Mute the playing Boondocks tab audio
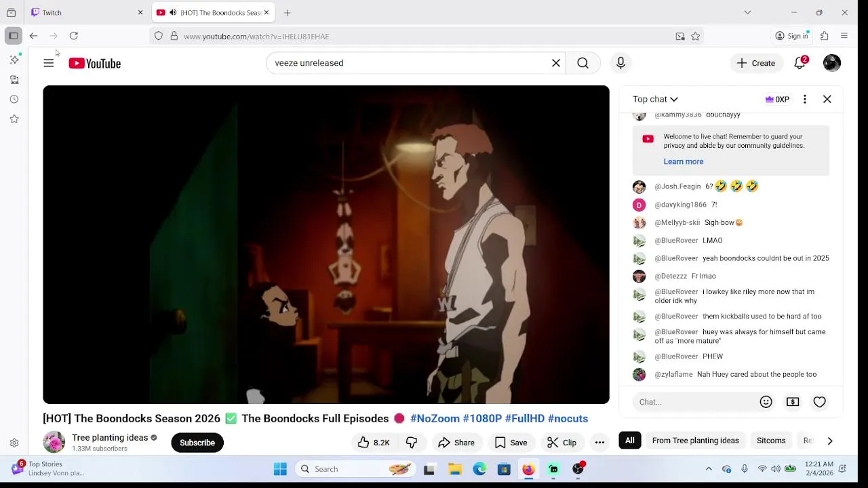 [173, 13]
